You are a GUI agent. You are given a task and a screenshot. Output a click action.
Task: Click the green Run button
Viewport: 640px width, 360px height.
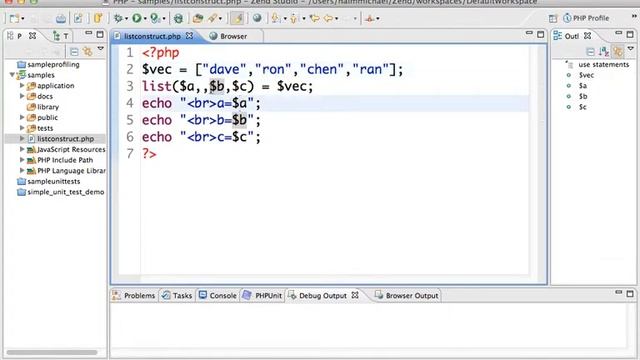point(137,18)
